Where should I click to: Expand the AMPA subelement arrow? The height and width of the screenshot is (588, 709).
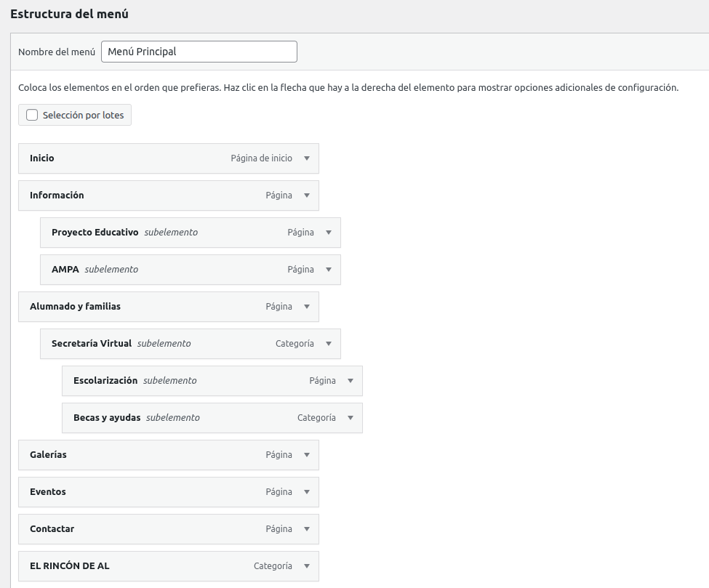coord(329,270)
